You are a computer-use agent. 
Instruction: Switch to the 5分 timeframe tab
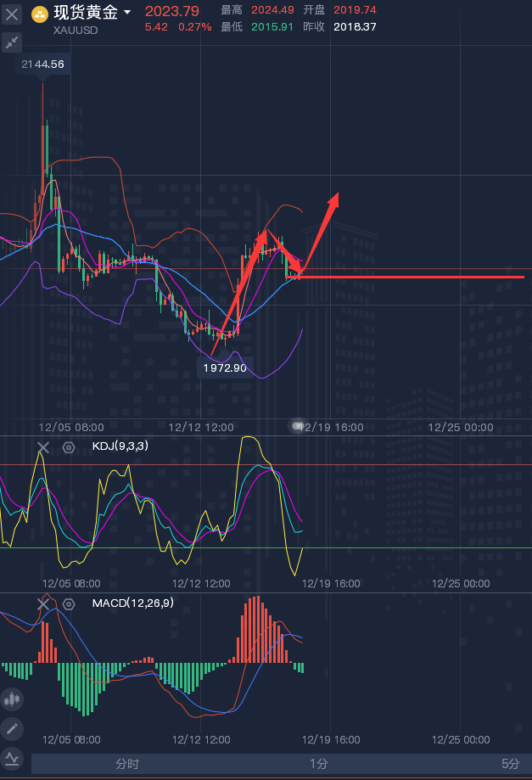click(x=511, y=764)
